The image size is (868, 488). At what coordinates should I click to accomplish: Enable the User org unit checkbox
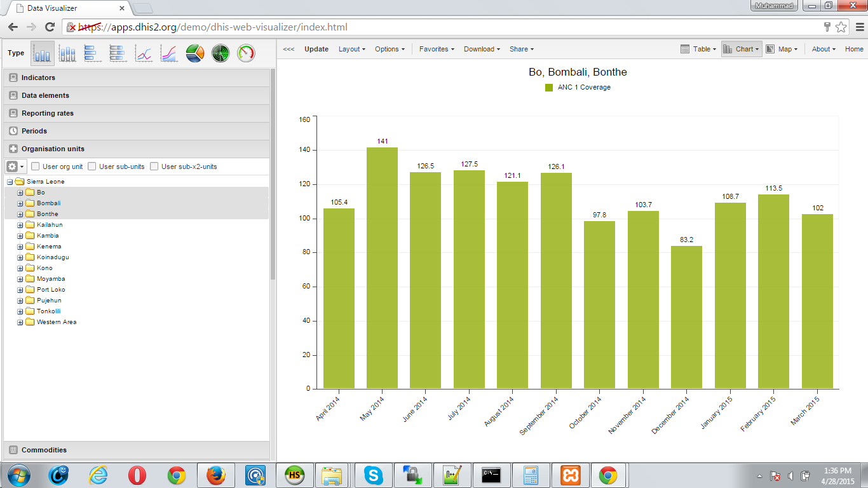point(36,166)
